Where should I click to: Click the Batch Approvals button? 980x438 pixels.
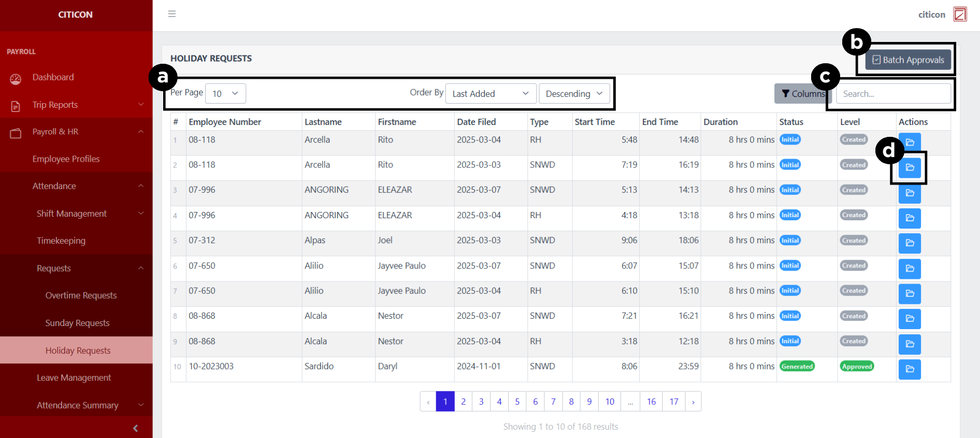click(908, 60)
